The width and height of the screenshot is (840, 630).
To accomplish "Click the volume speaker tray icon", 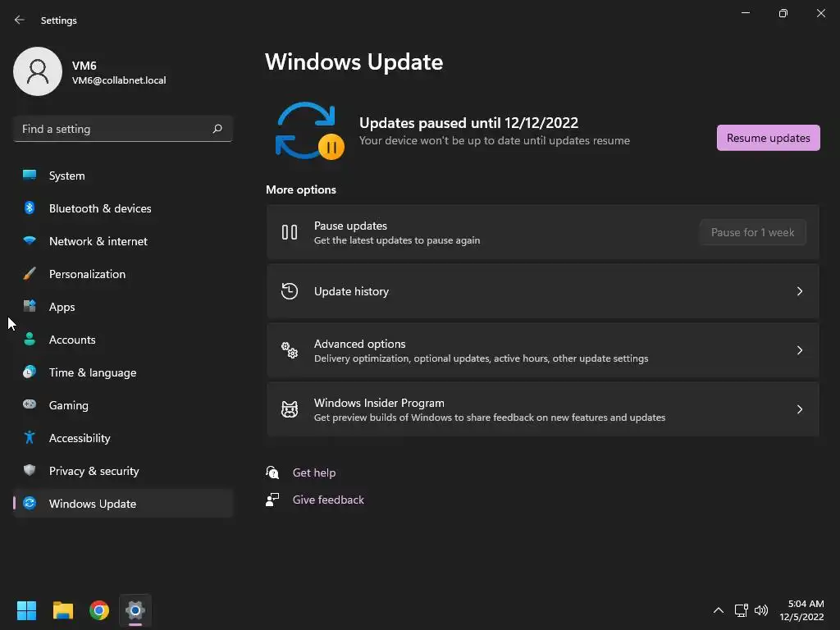I will click(760, 610).
